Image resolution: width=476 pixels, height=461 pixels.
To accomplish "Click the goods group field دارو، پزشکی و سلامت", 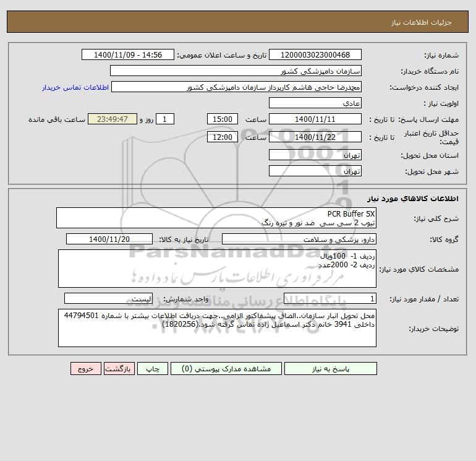I will tap(299, 239).
